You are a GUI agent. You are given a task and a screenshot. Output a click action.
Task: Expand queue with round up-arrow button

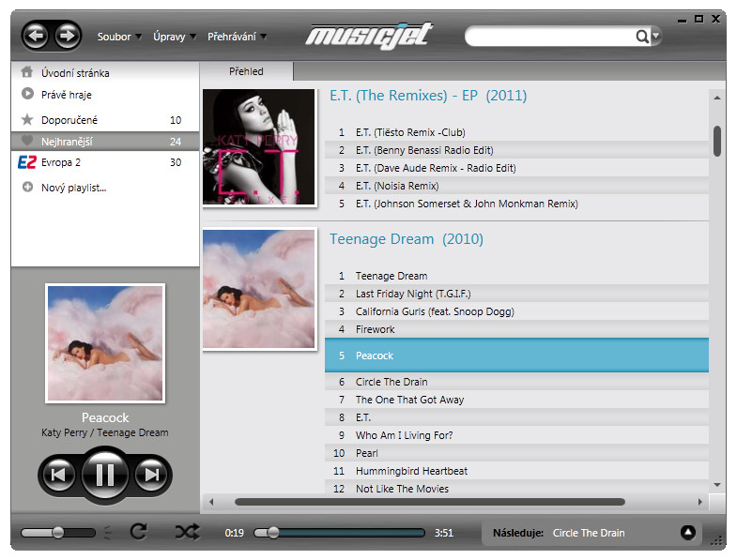pos(688,532)
